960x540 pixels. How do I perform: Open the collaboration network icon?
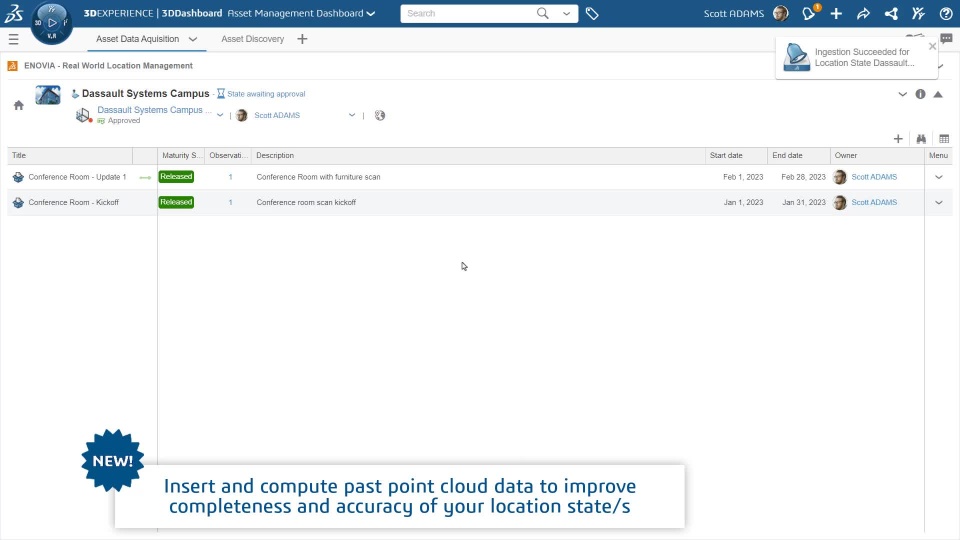(891, 13)
